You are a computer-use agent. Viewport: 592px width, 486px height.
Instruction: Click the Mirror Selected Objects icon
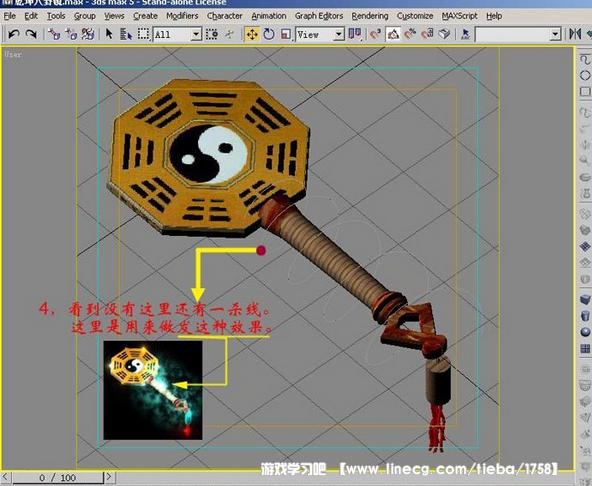(575, 34)
